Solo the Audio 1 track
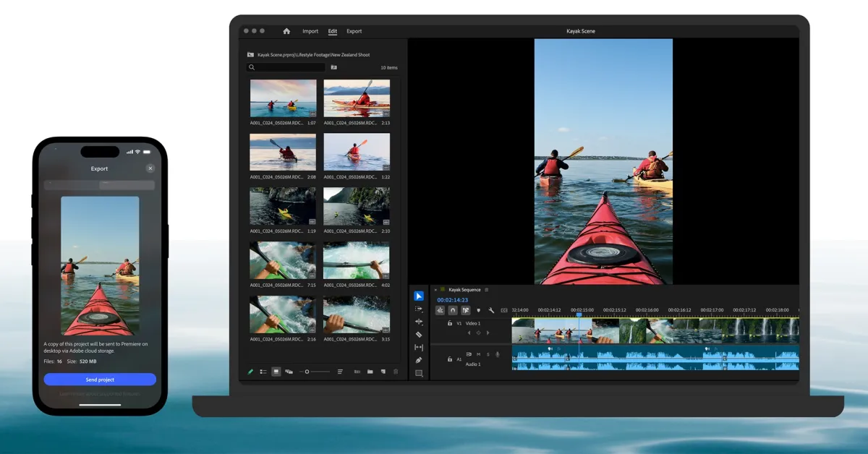Viewport: 868px width, 454px height. click(x=488, y=354)
